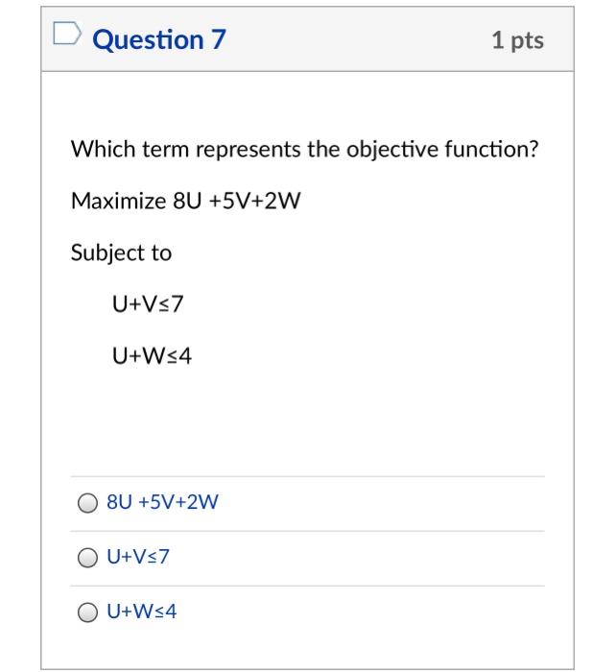Click the words "objective function?" in the prompt

(461, 151)
